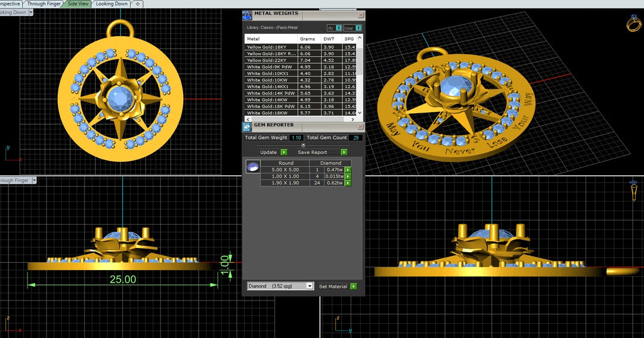
Task: Click the Library: Classic - (Fast)-Metal label
Action: coord(273,27)
